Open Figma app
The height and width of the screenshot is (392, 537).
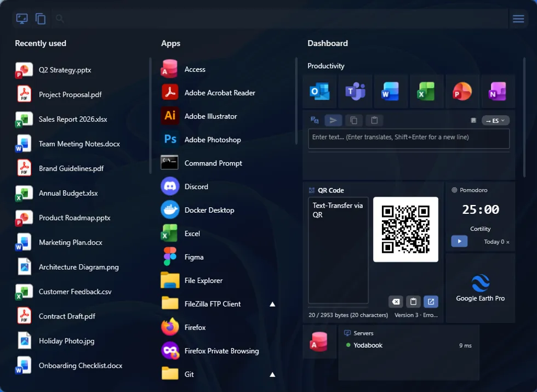click(219, 257)
